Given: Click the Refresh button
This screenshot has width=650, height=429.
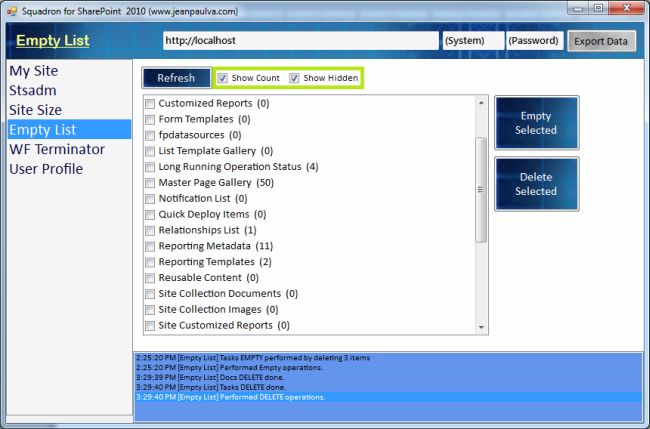Looking at the screenshot, I should (177, 78).
